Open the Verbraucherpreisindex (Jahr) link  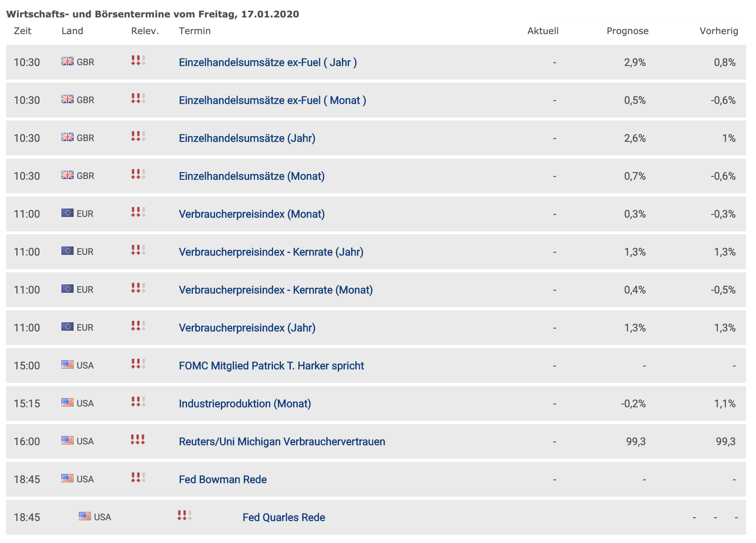pos(247,328)
